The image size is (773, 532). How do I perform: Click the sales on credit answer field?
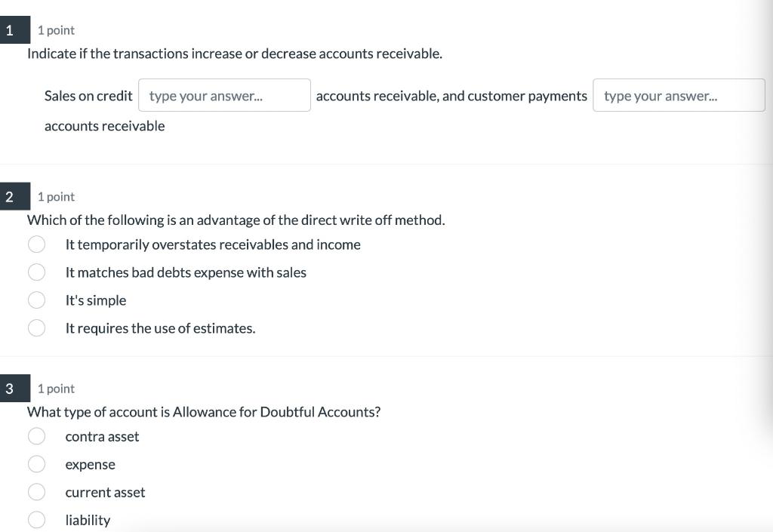click(224, 95)
